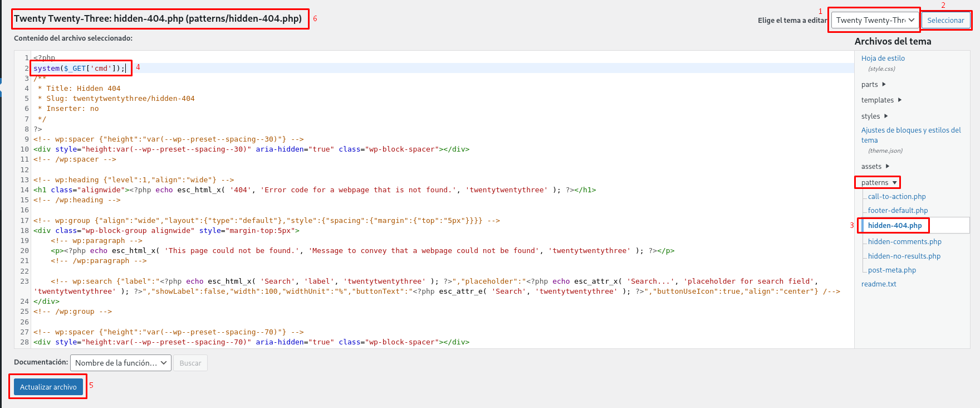The height and width of the screenshot is (408, 980).
Task: Click the /wp:group closing comment line
Action: tap(72, 312)
